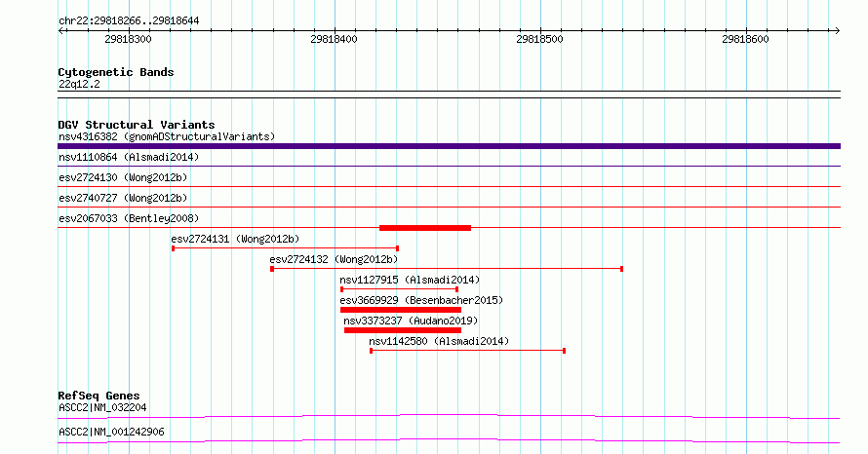Open variant nsv1142580 (Alsmadi2014) label
The width and height of the screenshot is (868, 454).
(439, 342)
